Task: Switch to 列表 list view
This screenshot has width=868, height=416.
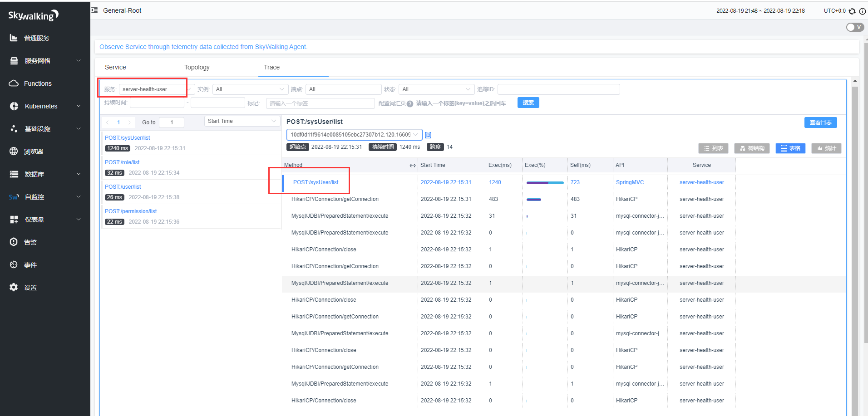Action: pyautogui.click(x=713, y=148)
